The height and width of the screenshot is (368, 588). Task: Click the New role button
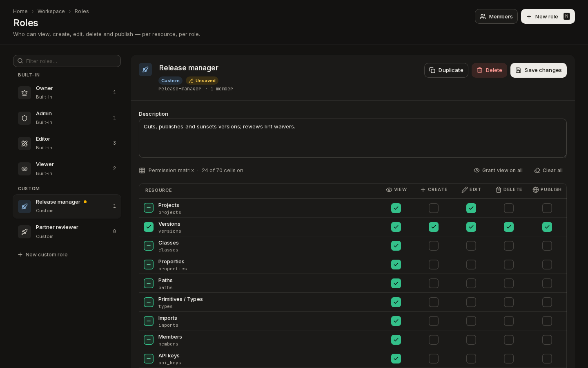[x=548, y=16]
